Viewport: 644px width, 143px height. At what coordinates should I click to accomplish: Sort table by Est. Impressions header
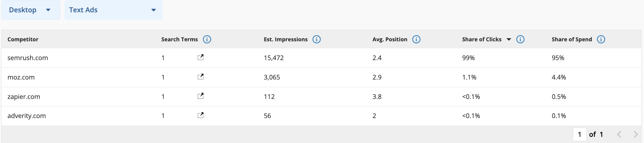click(x=286, y=39)
